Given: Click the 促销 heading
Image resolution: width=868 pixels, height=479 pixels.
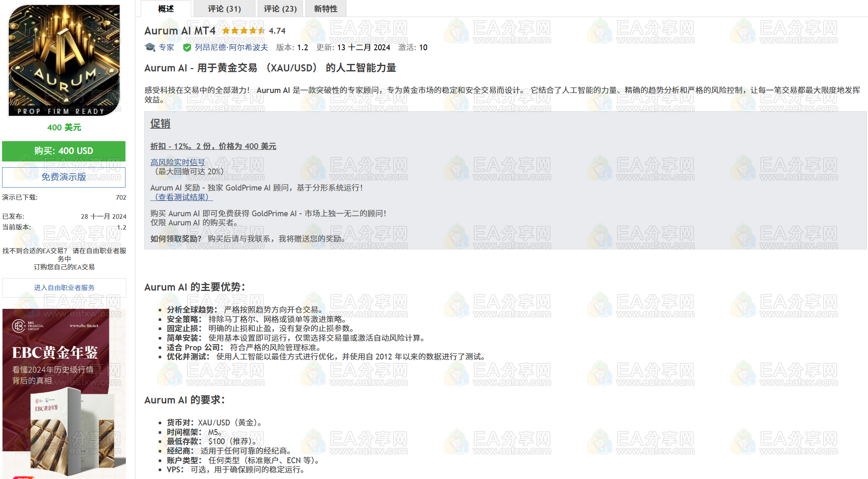Looking at the screenshot, I should (x=160, y=124).
